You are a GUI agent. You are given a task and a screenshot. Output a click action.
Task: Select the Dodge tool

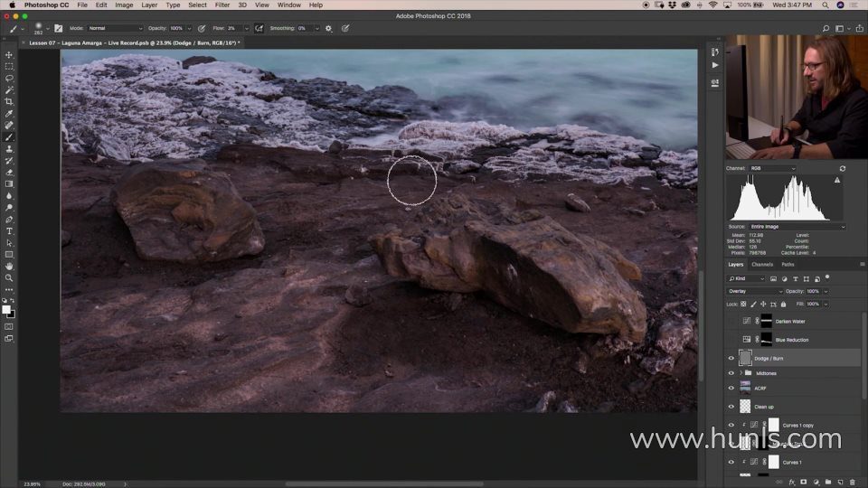click(9, 208)
